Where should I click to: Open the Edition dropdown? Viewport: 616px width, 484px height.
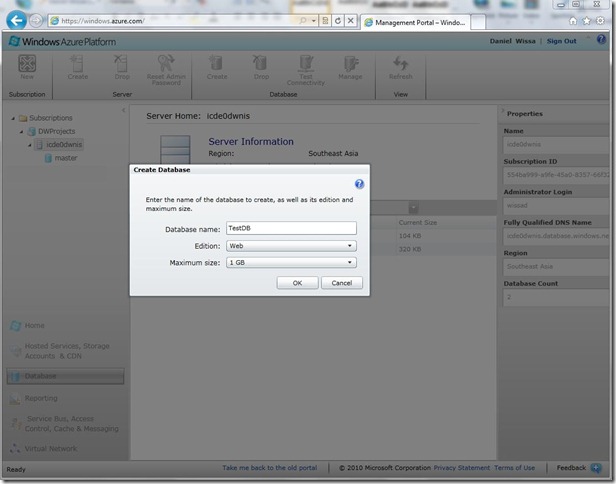pos(291,245)
